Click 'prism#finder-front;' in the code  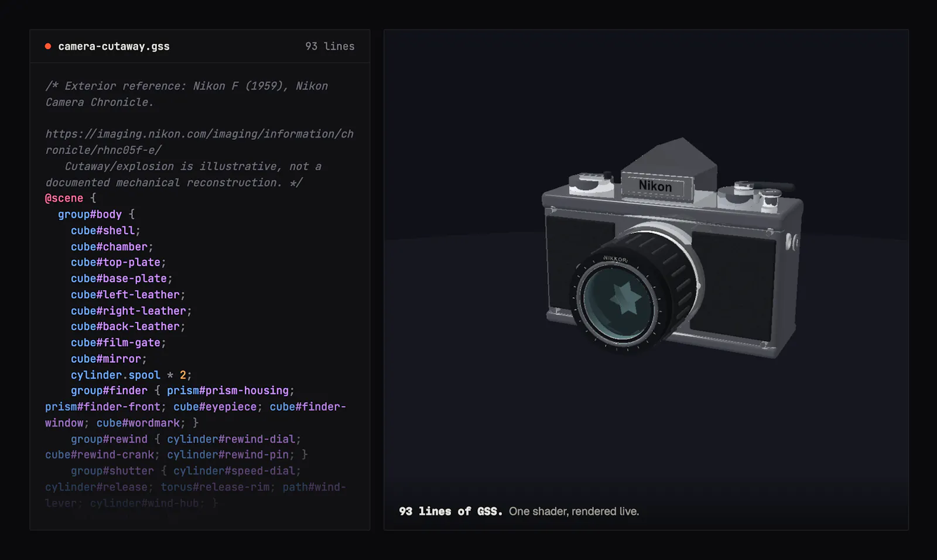point(105,407)
